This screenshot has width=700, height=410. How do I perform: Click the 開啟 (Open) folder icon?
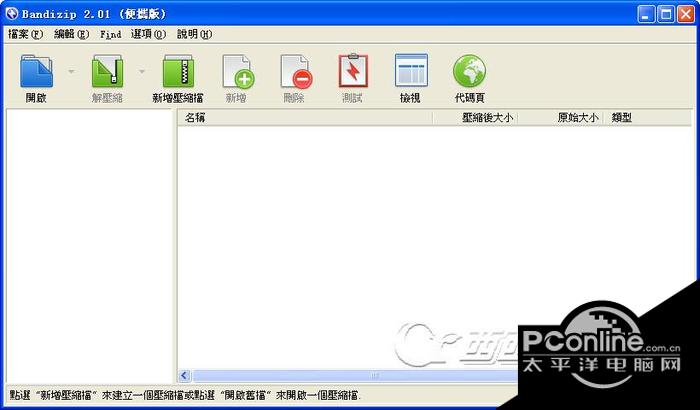pos(36,71)
